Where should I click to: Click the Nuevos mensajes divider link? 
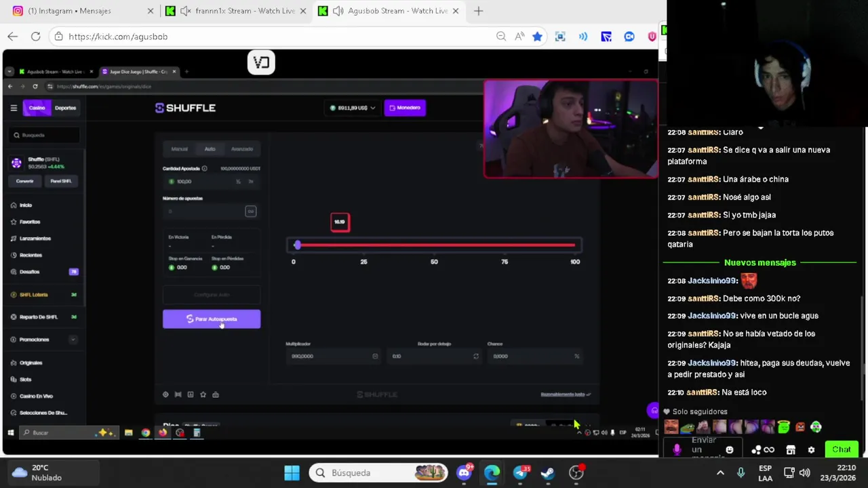click(x=760, y=262)
